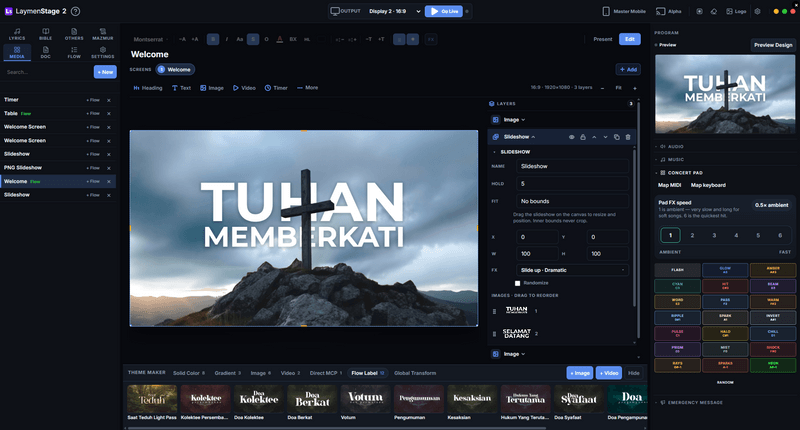
Task: Click the Logo image icon
Action: pyautogui.click(x=729, y=11)
